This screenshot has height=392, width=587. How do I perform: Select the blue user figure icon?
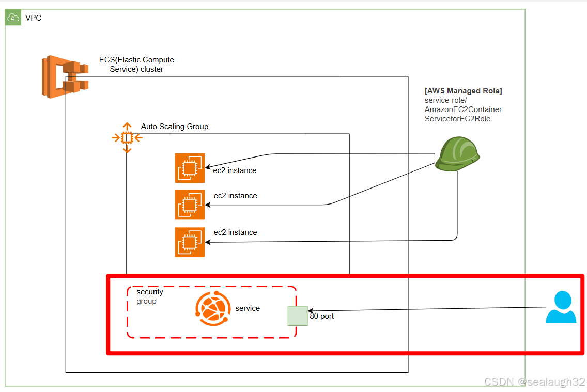click(x=561, y=307)
